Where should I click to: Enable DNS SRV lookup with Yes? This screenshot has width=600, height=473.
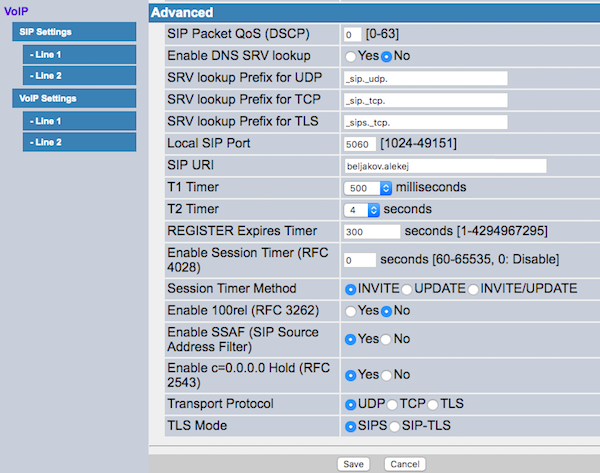[x=350, y=56]
